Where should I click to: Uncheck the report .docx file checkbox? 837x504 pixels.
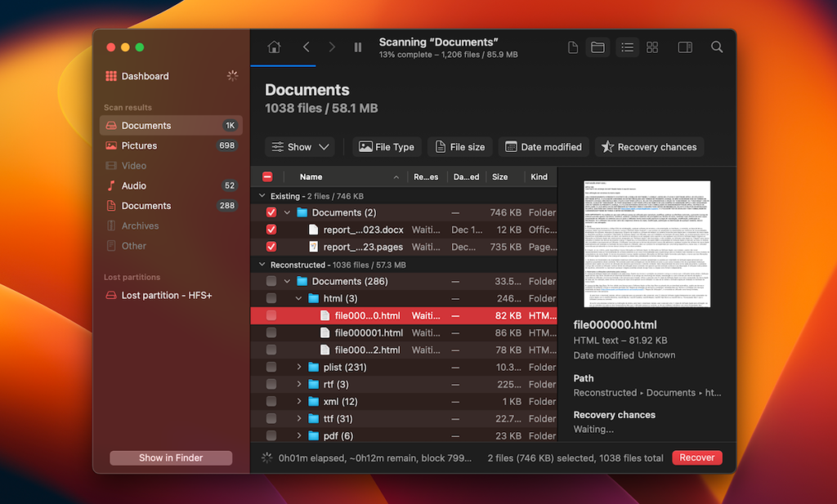(271, 230)
